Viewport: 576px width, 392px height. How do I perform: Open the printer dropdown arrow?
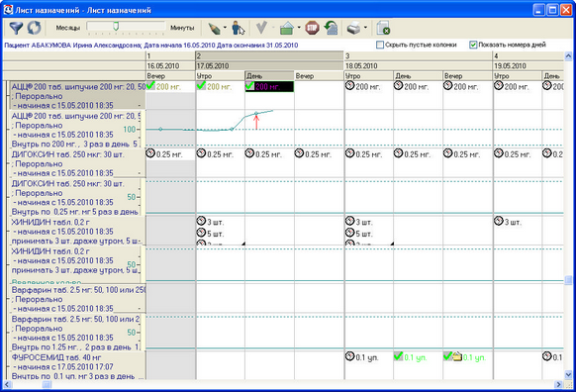tap(365, 28)
